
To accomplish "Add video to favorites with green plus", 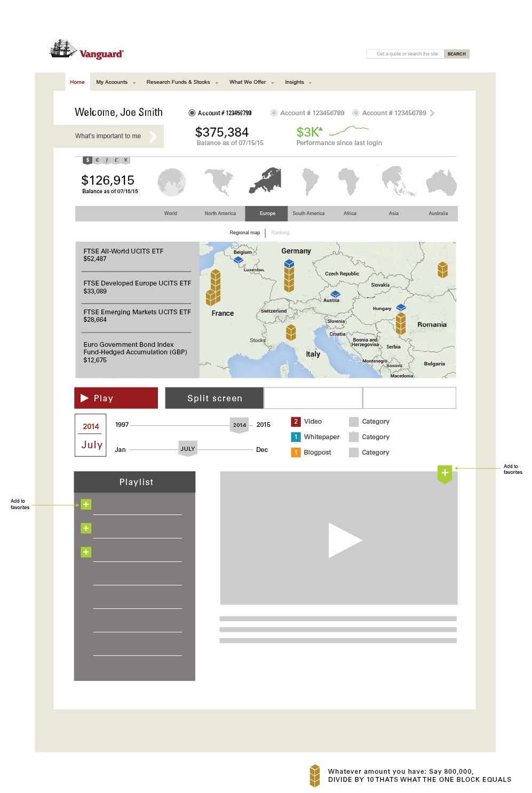I will [444, 473].
